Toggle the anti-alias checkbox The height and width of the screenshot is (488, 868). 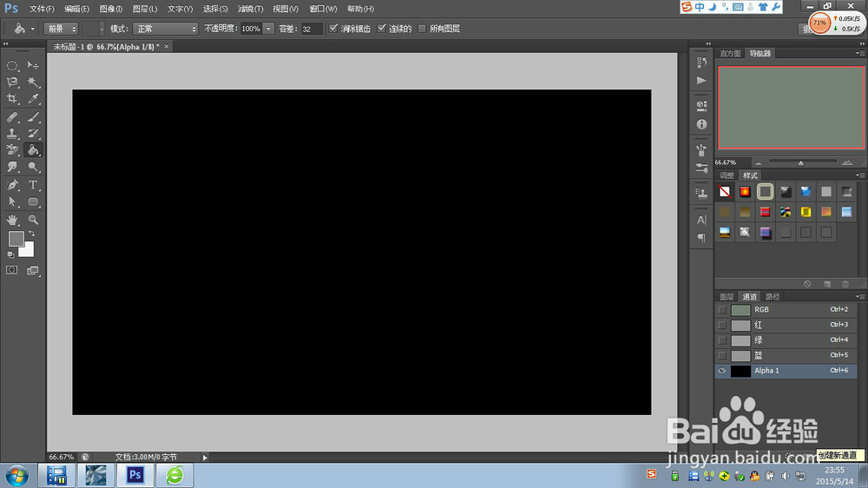[x=333, y=29]
